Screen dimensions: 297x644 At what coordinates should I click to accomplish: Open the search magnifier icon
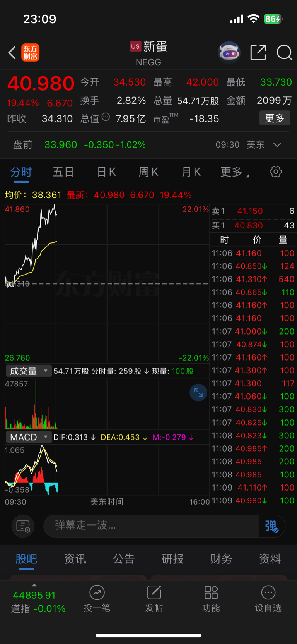tap(284, 52)
